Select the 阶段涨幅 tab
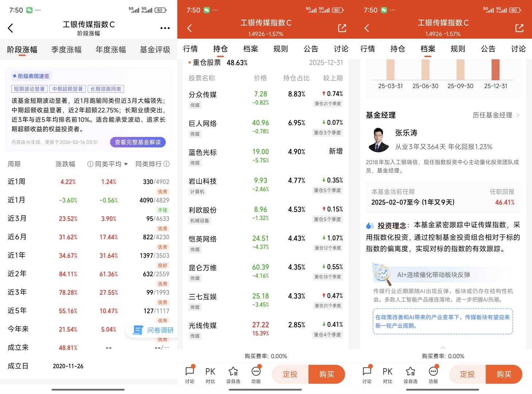 click(x=22, y=50)
